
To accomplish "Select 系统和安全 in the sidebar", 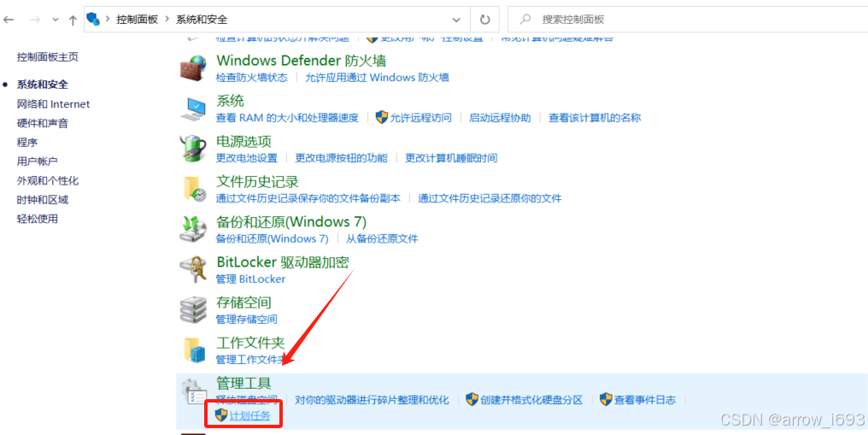I will (x=43, y=85).
